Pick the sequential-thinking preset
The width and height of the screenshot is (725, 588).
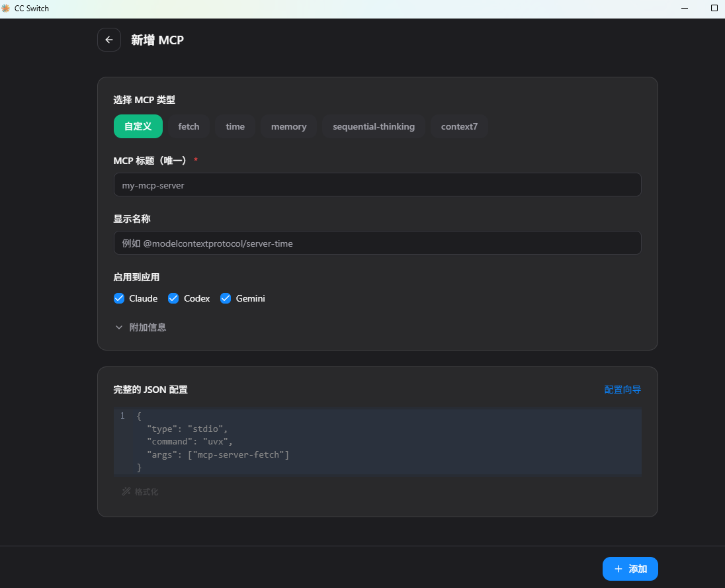tap(374, 126)
